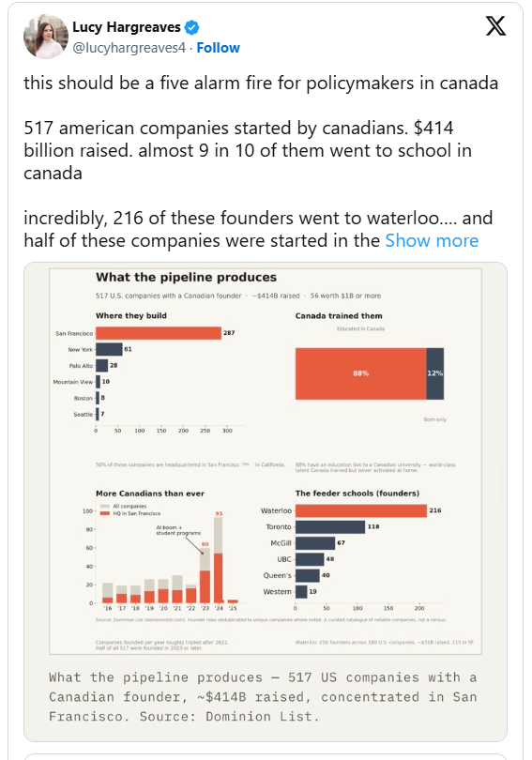Click the Waterloo 216 bar
Viewport: 532px width, 760px height.
pos(361,510)
